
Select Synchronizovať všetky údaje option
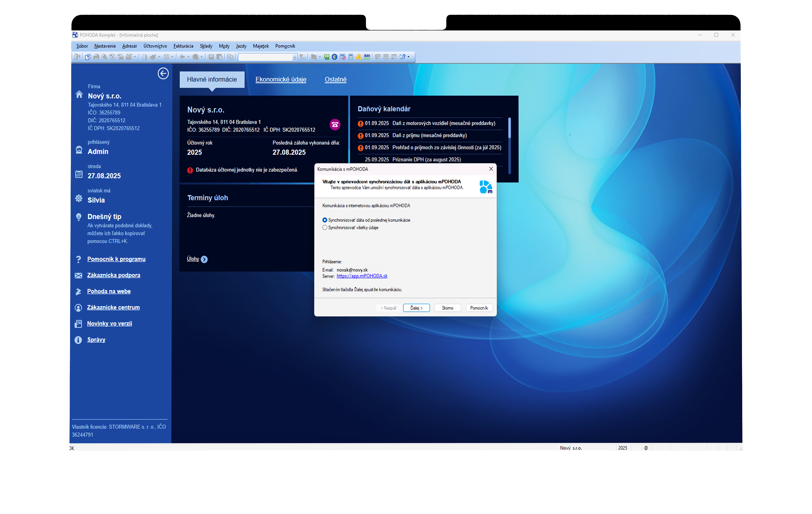click(x=351, y=228)
